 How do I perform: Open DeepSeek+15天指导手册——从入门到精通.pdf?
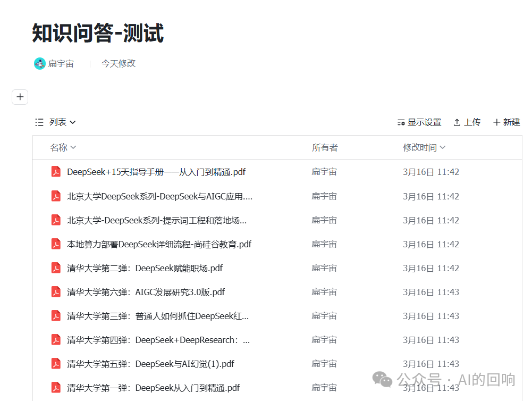[x=156, y=172]
